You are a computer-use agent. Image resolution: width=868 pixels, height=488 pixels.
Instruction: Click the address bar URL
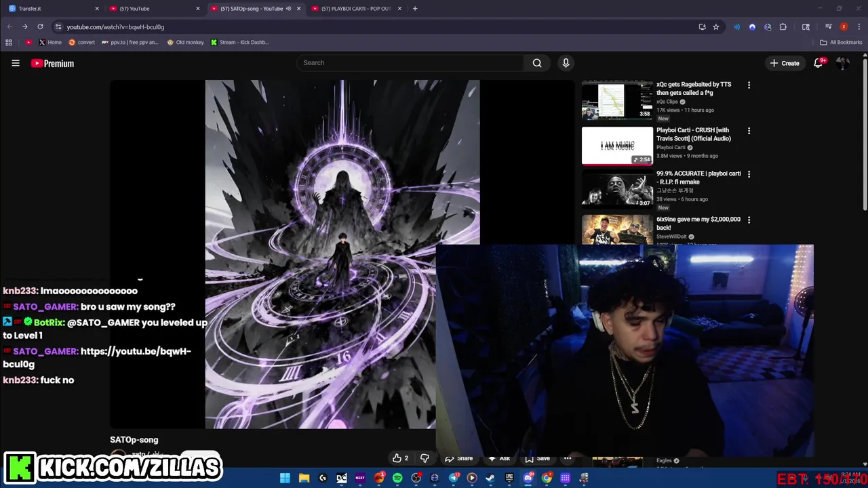pyautogui.click(x=115, y=27)
